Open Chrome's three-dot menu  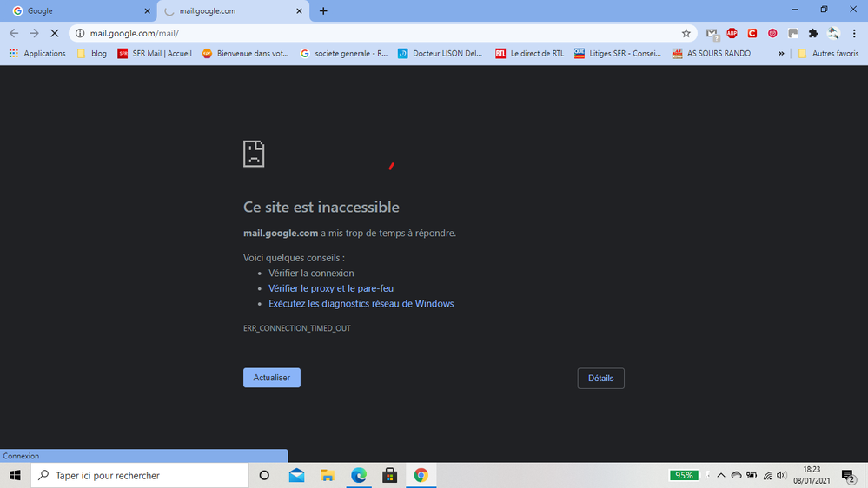(854, 33)
